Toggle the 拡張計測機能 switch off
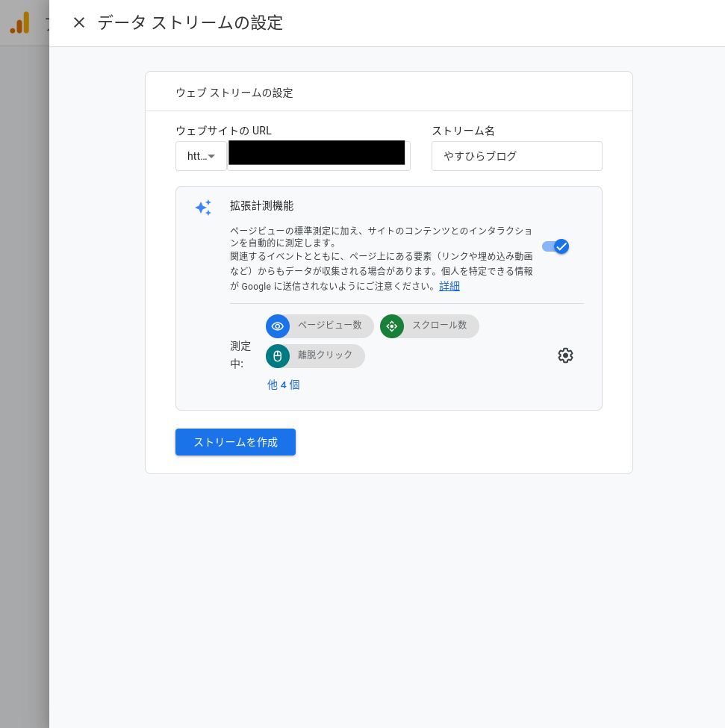 [556, 246]
